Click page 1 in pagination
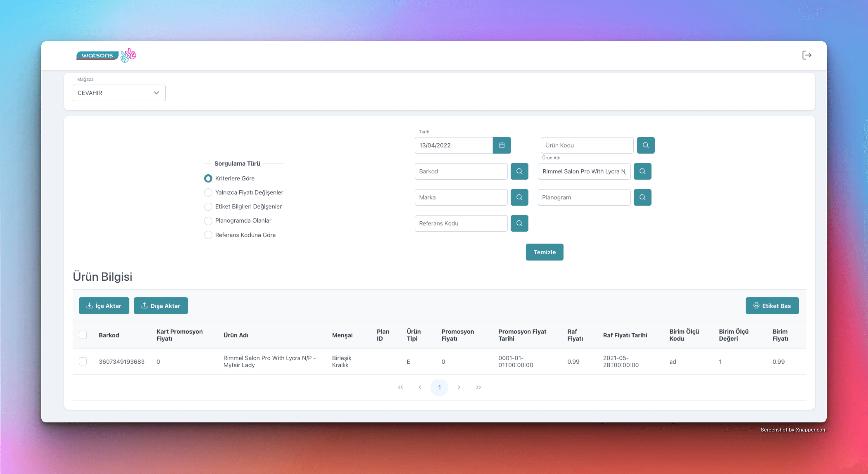This screenshot has height=474, width=868. coord(439,387)
